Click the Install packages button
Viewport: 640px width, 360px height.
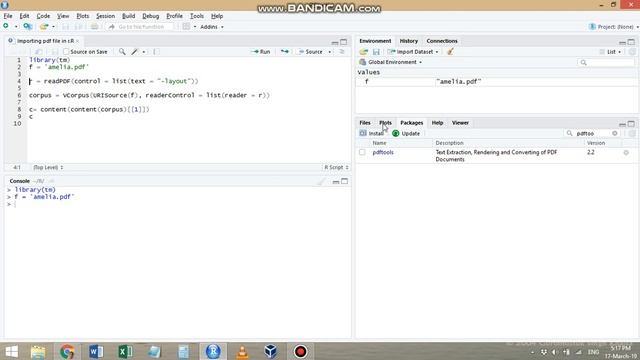click(x=371, y=133)
